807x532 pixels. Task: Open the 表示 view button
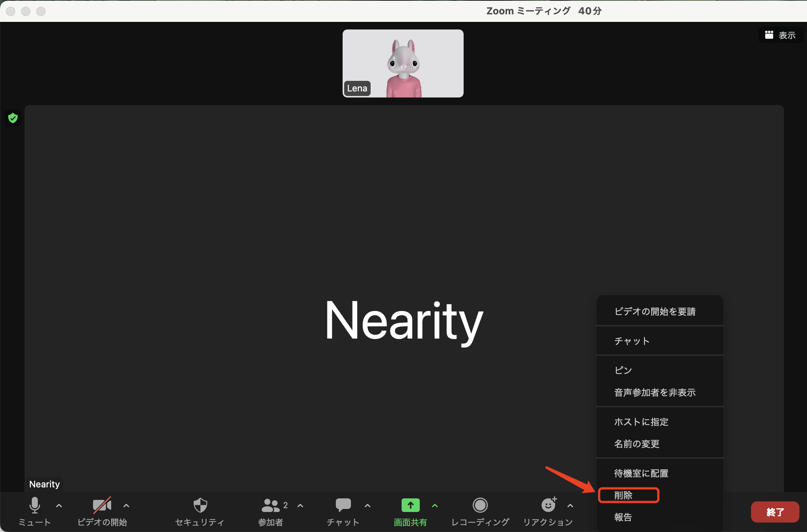click(x=781, y=35)
